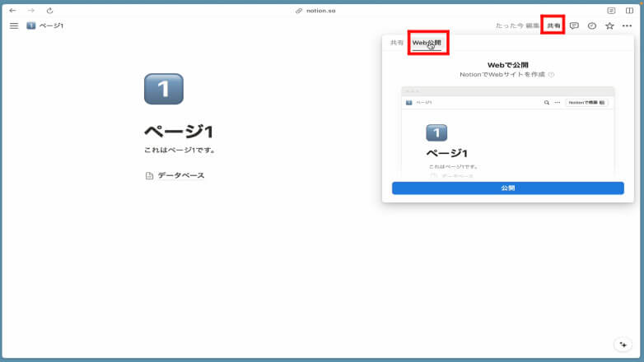Go forward with the right arrow
Image resolution: width=644 pixels, height=362 pixels.
click(x=31, y=11)
